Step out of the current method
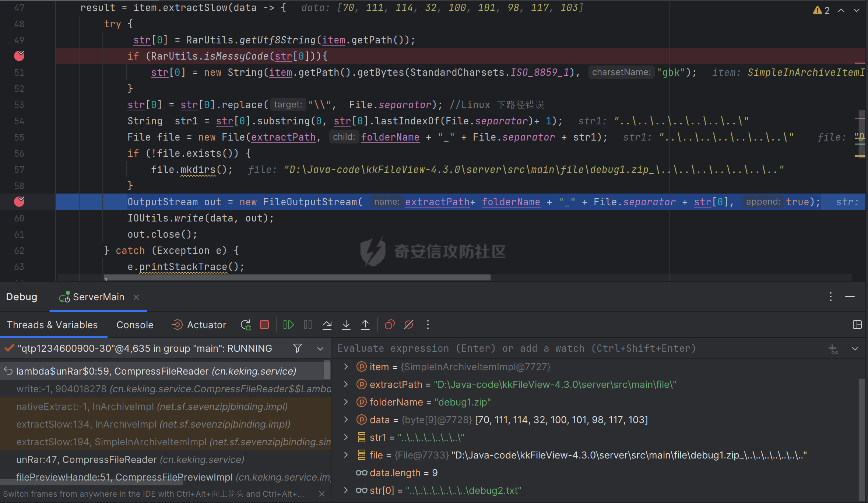Viewport: 868px width, 503px height. pyautogui.click(x=365, y=325)
